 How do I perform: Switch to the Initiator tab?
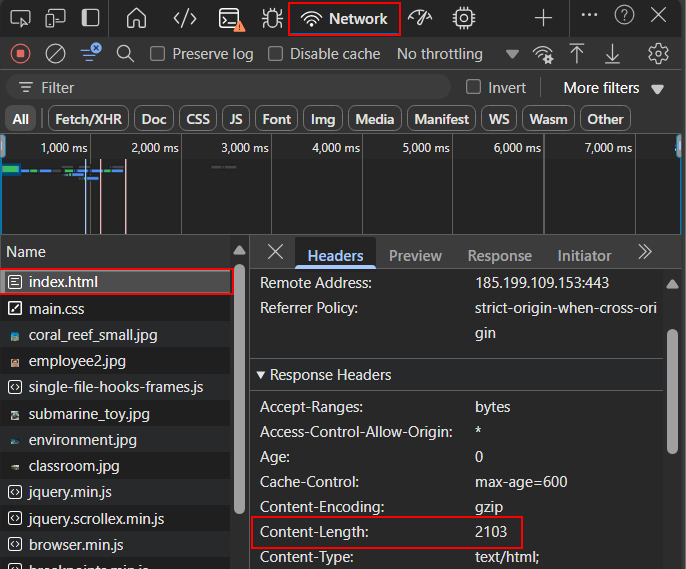[x=584, y=255]
